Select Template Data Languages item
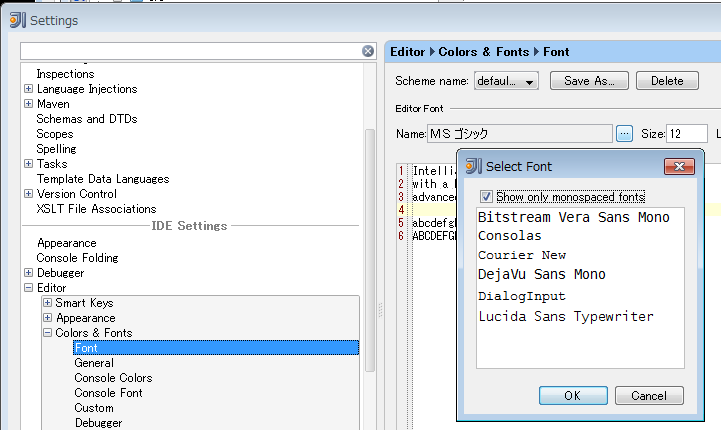The width and height of the screenshot is (721, 430). coord(103,178)
